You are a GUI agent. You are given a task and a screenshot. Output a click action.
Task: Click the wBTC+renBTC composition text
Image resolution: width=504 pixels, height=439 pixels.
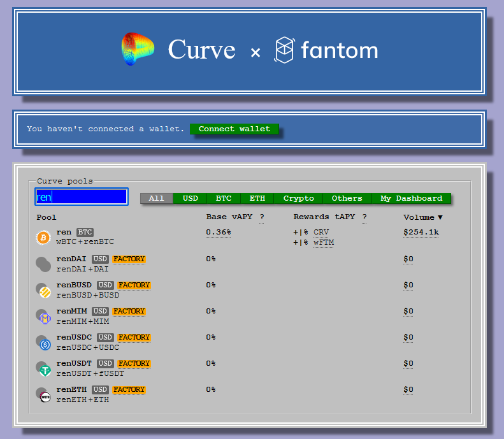pos(85,241)
